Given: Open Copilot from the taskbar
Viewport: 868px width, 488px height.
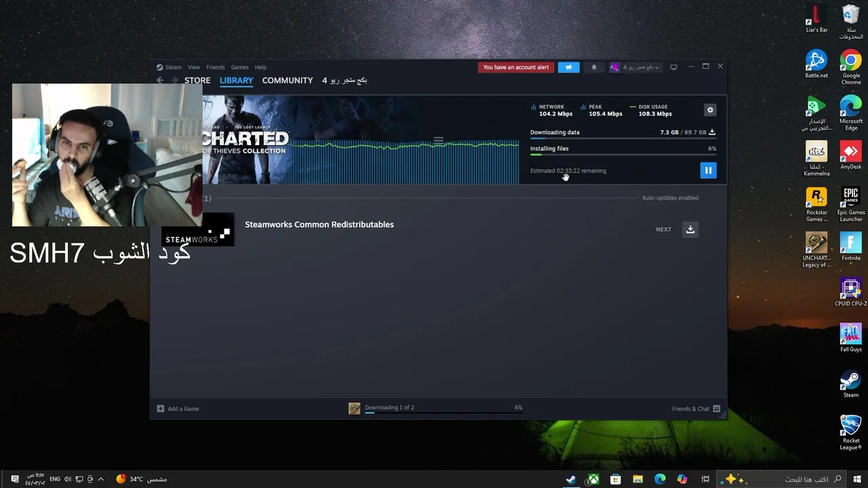Looking at the screenshot, I should click(682, 479).
